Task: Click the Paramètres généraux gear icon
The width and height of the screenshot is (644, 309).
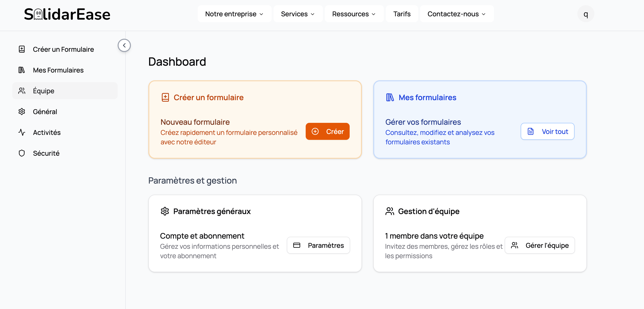Action: (165, 211)
